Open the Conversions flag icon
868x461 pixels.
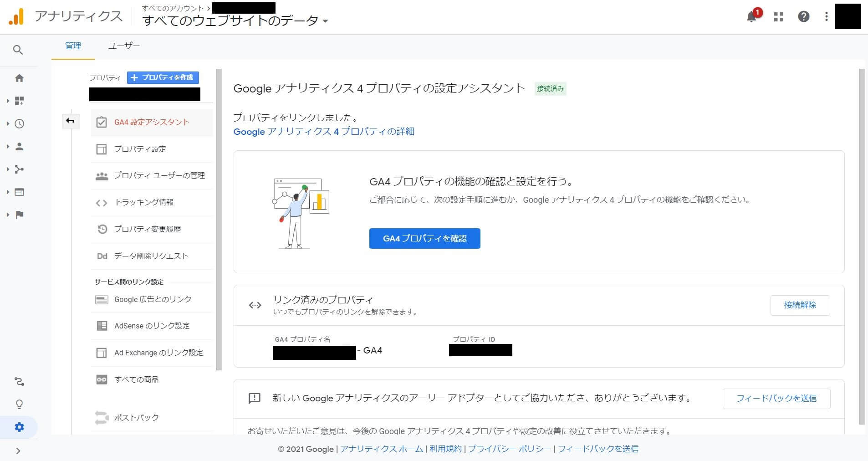click(19, 215)
